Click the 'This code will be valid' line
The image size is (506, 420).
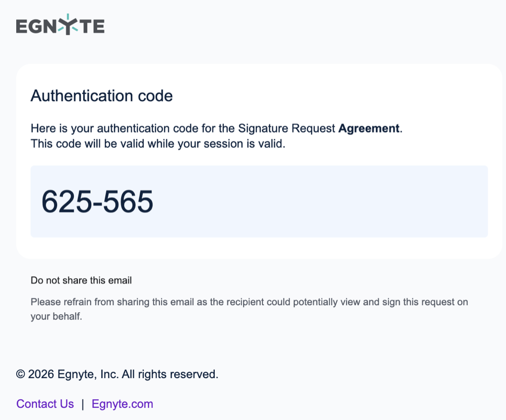158,144
